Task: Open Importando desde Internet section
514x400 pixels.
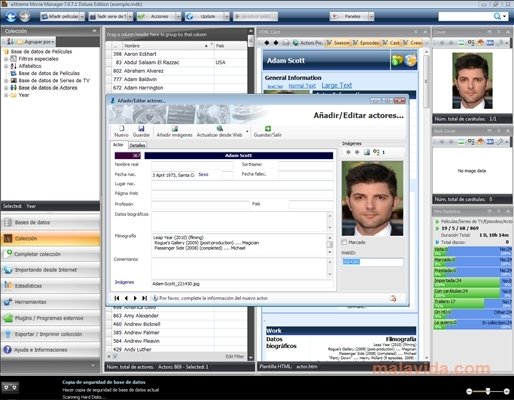Action: click(50, 270)
